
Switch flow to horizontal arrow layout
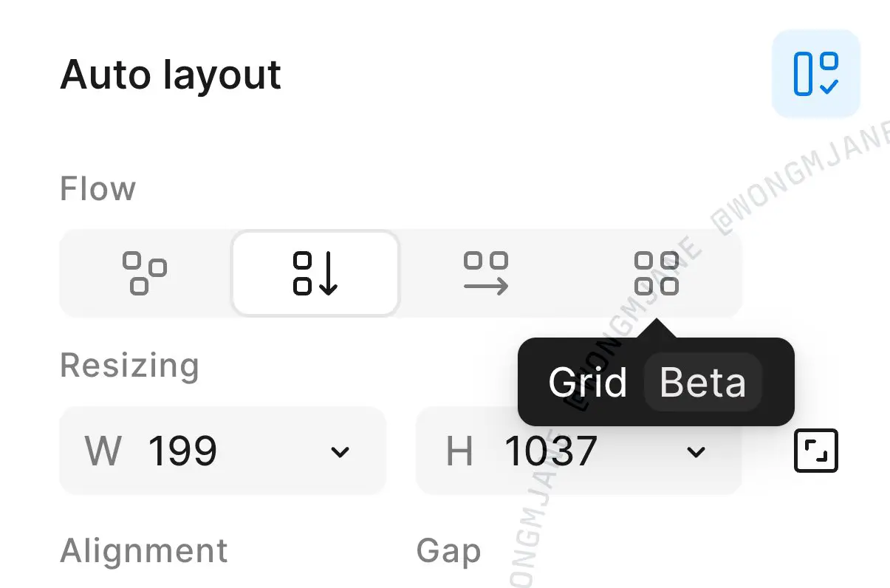(x=486, y=273)
